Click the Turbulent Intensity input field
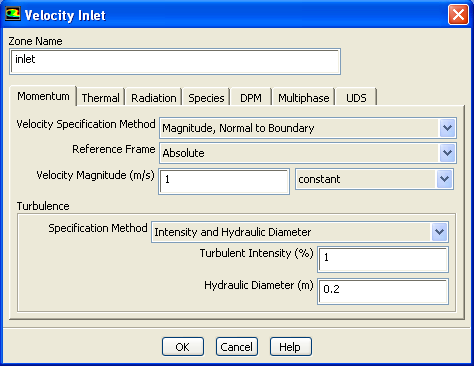 tap(383, 259)
